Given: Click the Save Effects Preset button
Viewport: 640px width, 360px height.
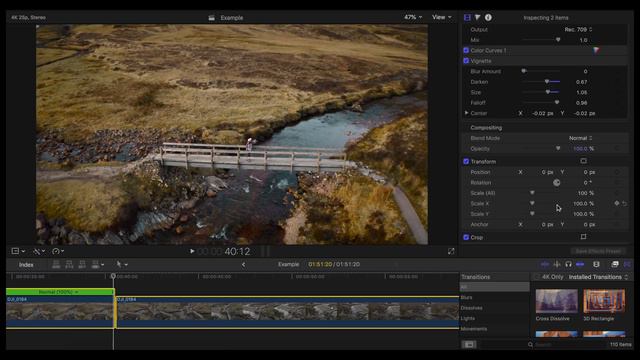Looking at the screenshot, I should (x=598, y=251).
